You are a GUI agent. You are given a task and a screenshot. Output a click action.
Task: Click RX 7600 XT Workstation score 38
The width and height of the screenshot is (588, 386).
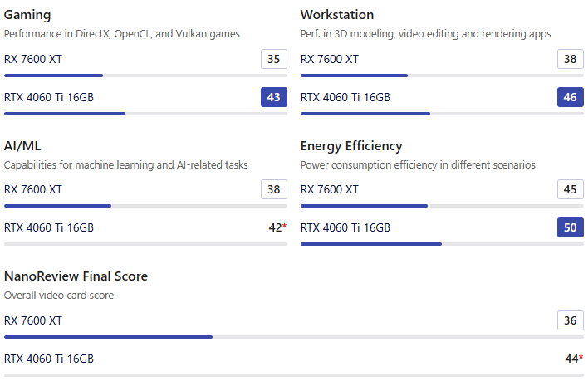570,59
